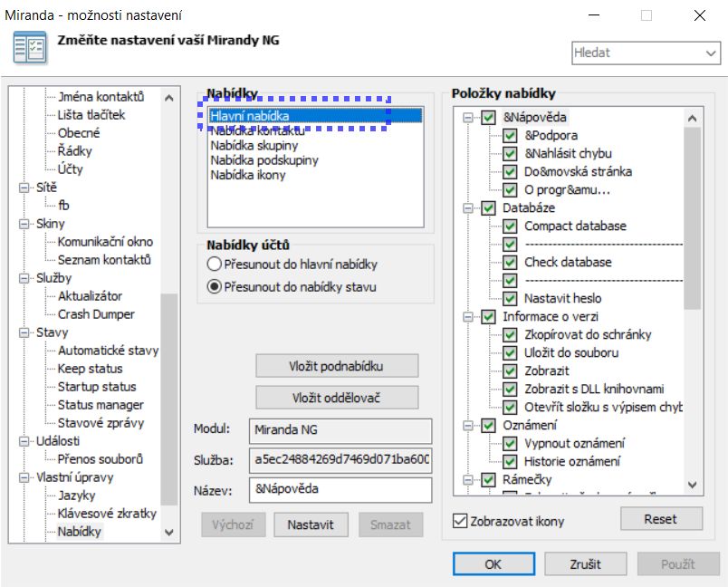Collapse the Sítě tree node

pos(24,188)
